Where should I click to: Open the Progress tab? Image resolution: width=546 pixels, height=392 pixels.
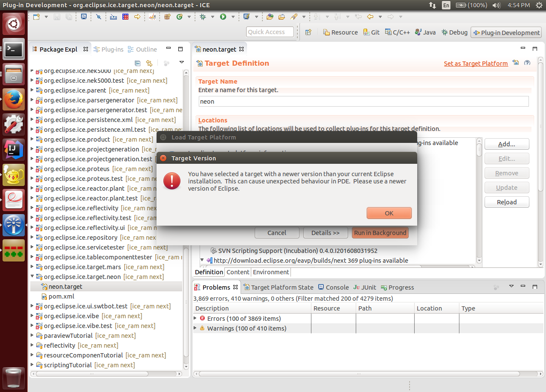(398, 287)
